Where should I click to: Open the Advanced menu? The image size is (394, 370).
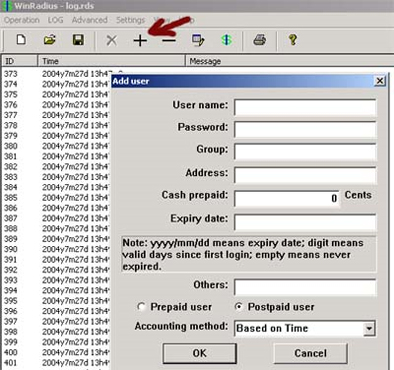90,20
